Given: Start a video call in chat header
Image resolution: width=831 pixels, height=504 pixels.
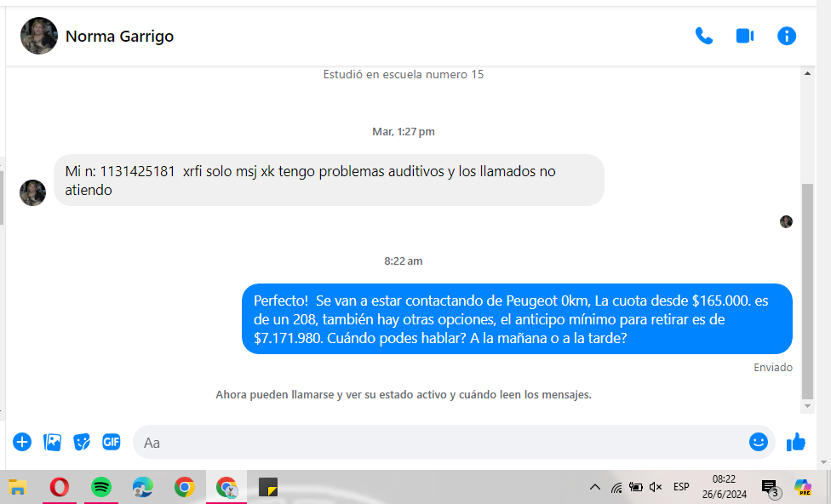Looking at the screenshot, I should pos(745,36).
